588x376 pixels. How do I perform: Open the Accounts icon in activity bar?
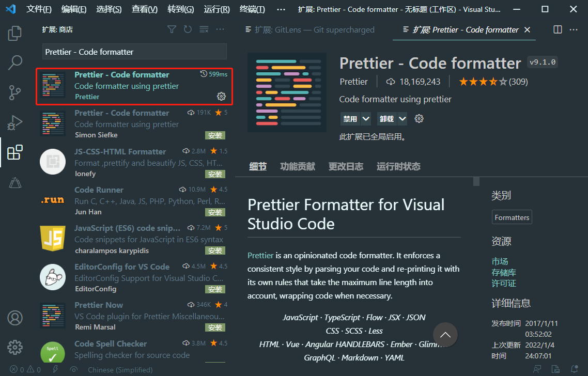pyautogui.click(x=14, y=318)
